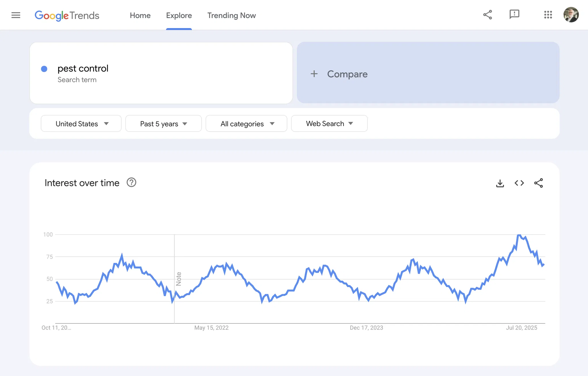
Task: Download the interest over time CSV
Action: 500,183
